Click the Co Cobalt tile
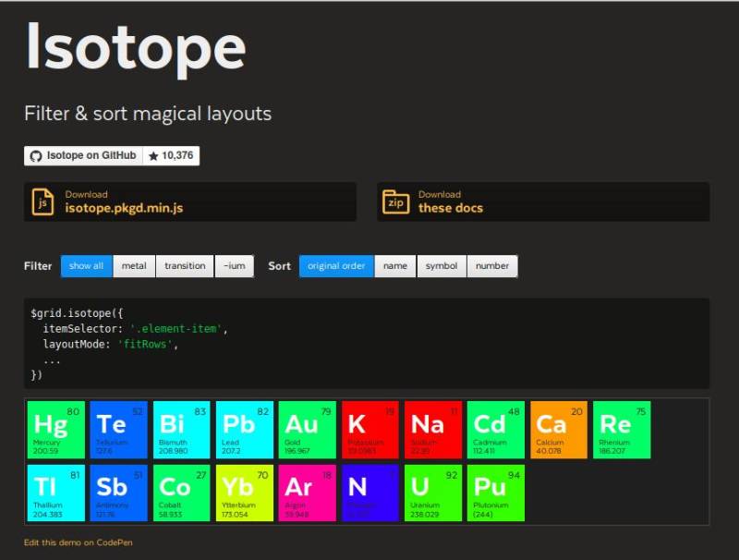This screenshot has height=560, width=739. tap(181, 493)
